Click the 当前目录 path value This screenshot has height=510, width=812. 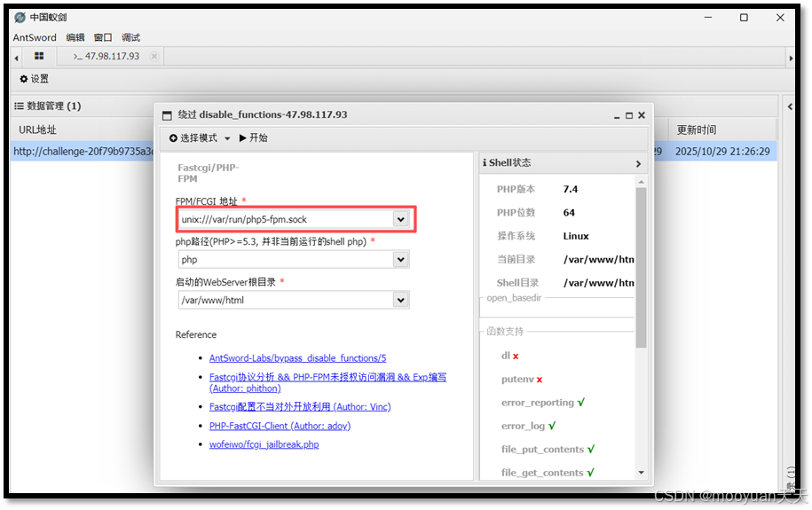pos(599,259)
